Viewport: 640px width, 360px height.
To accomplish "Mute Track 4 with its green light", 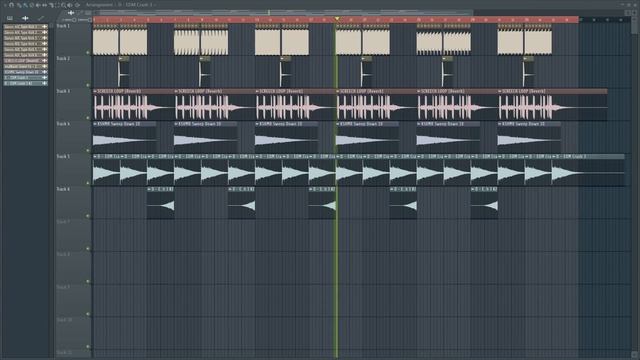I will click(x=88, y=150).
